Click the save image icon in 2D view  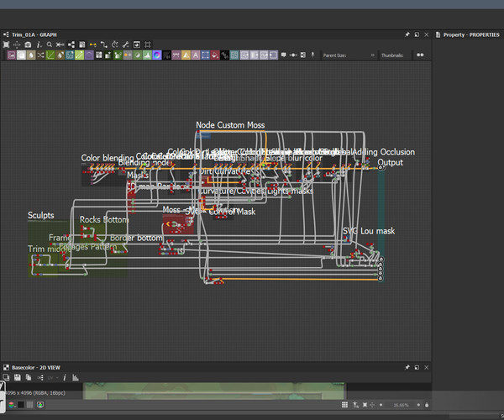pyautogui.click(x=18, y=378)
